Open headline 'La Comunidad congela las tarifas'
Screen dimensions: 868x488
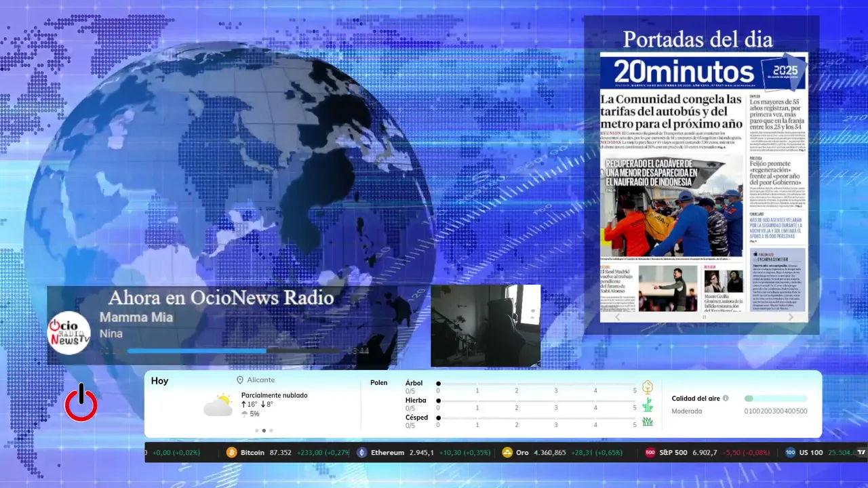[671, 111]
